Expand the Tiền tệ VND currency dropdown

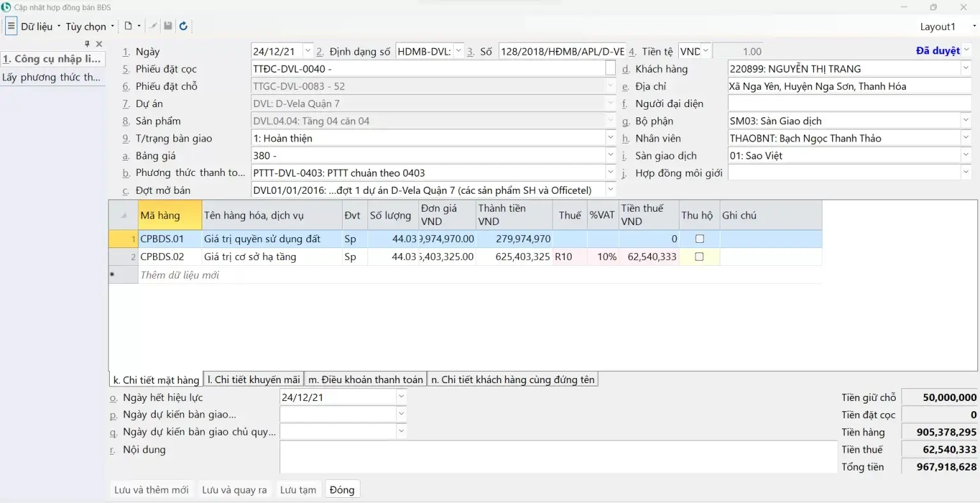tap(705, 51)
